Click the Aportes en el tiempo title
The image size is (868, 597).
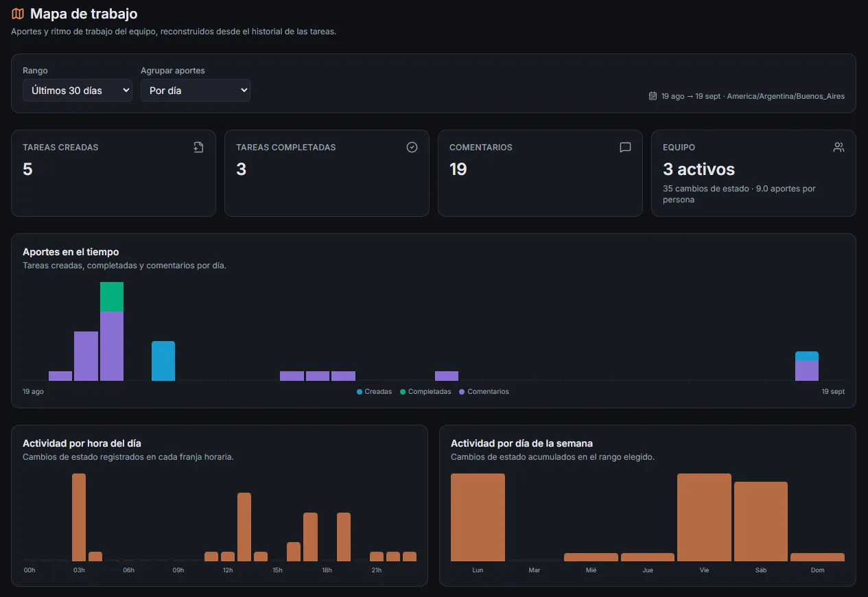71,253
